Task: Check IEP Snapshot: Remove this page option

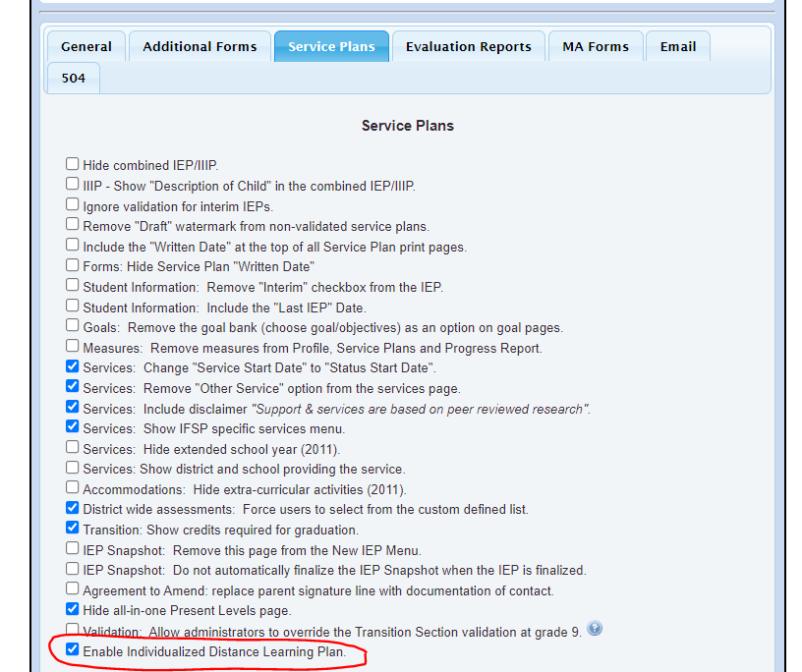Action: tap(72, 548)
